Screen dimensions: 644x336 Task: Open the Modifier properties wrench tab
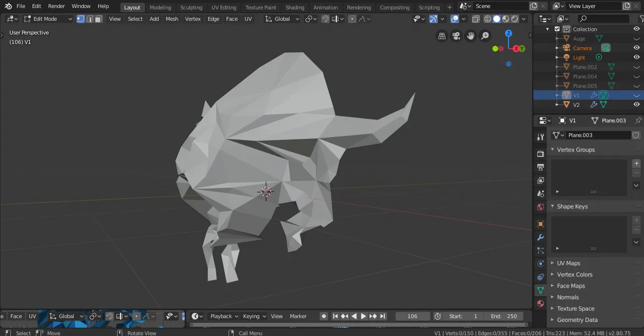[540, 237]
